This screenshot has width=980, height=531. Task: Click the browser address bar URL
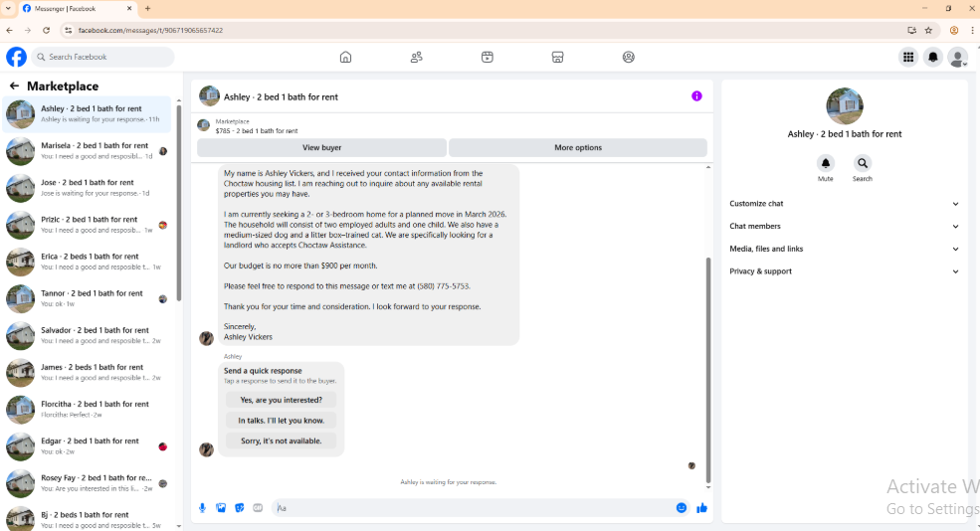tap(150, 30)
